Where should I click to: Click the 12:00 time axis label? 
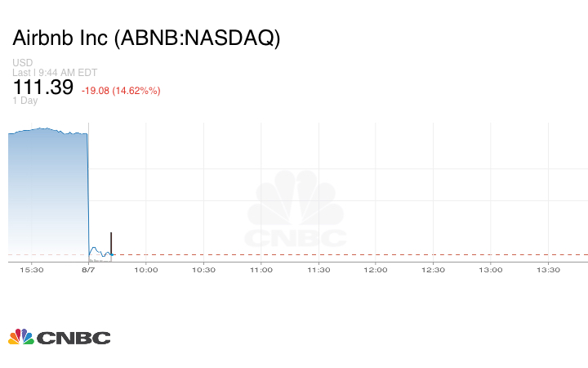[x=376, y=270]
